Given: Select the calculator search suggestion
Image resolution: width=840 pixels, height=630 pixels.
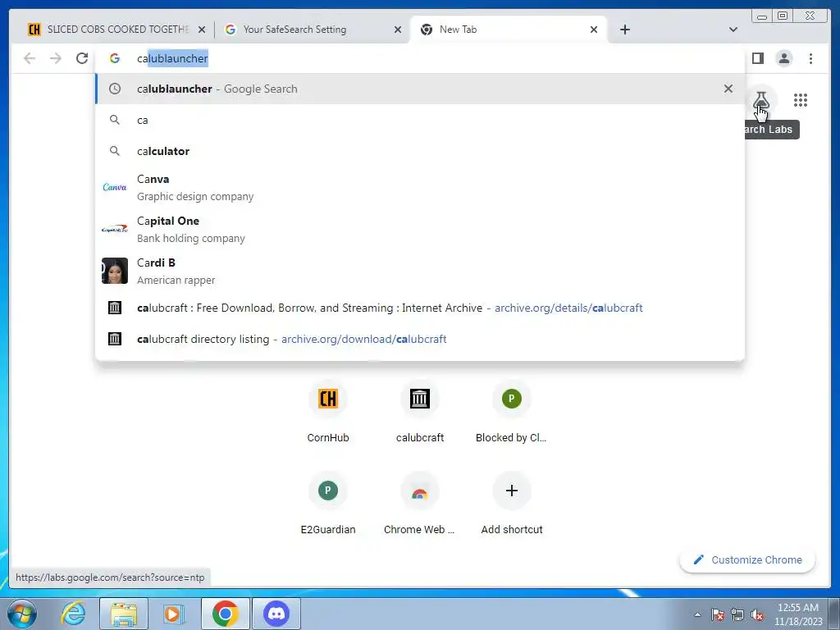Looking at the screenshot, I should (x=420, y=151).
